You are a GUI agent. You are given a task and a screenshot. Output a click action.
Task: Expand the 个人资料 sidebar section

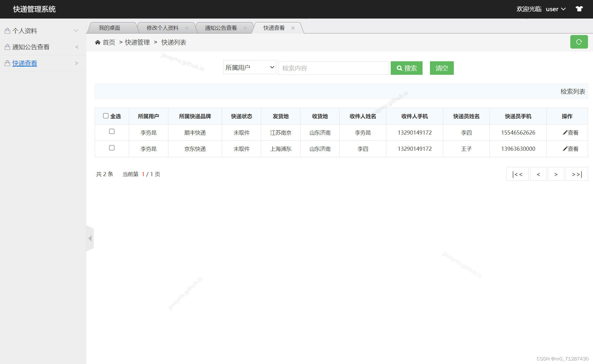[76, 30]
